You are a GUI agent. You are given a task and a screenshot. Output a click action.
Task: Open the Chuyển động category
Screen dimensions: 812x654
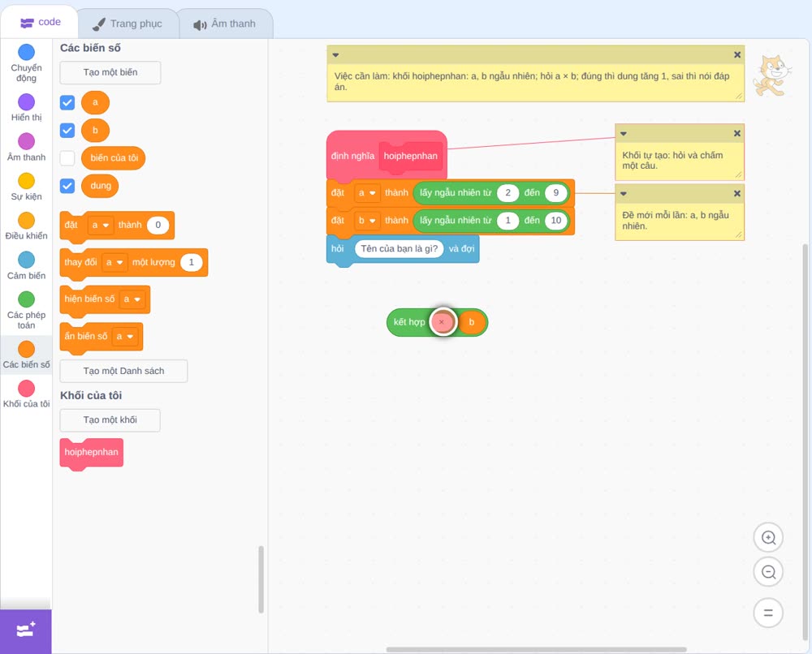point(27,63)
